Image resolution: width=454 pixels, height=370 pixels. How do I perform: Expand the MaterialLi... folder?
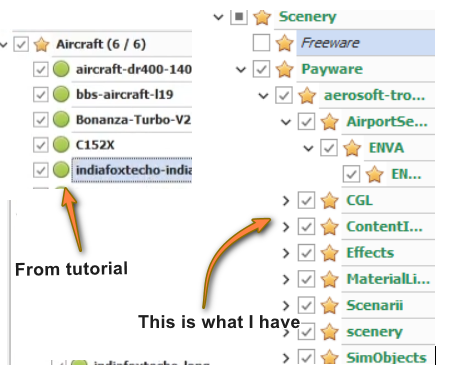(x=286, y=279)
